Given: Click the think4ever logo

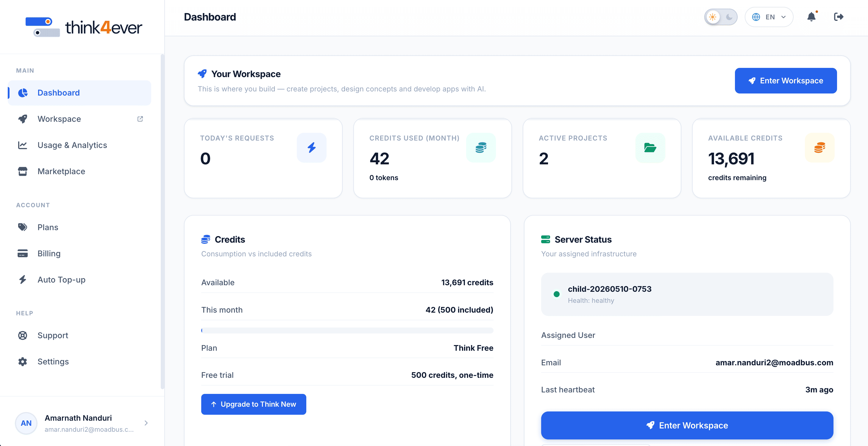Looking at the screenshot, I should click(84, 27).
